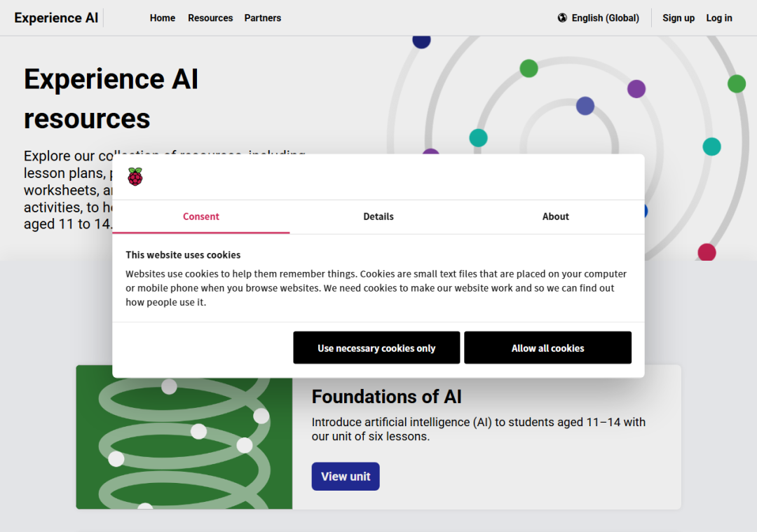Click the red dot in hero graphic
Screen dimensions: 757x532
point(707,252)
